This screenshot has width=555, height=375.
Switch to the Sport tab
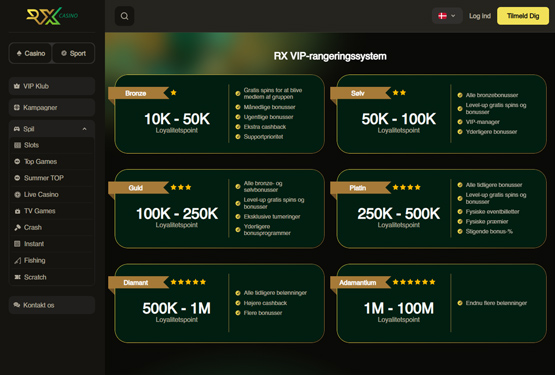[73, 53]
